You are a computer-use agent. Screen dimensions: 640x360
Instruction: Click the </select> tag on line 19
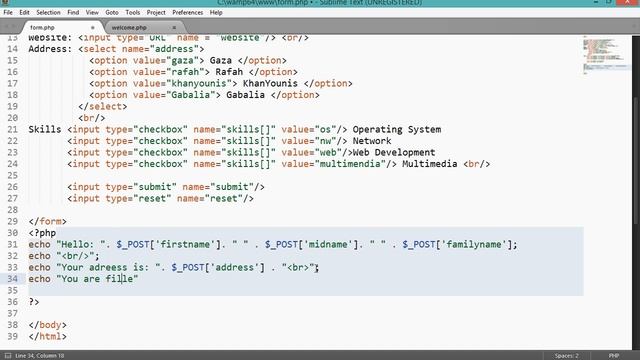[x=102, y=107]
